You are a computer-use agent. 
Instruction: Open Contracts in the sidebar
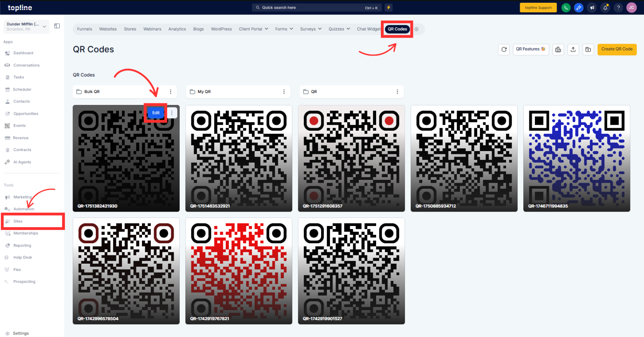pos(22,150)
